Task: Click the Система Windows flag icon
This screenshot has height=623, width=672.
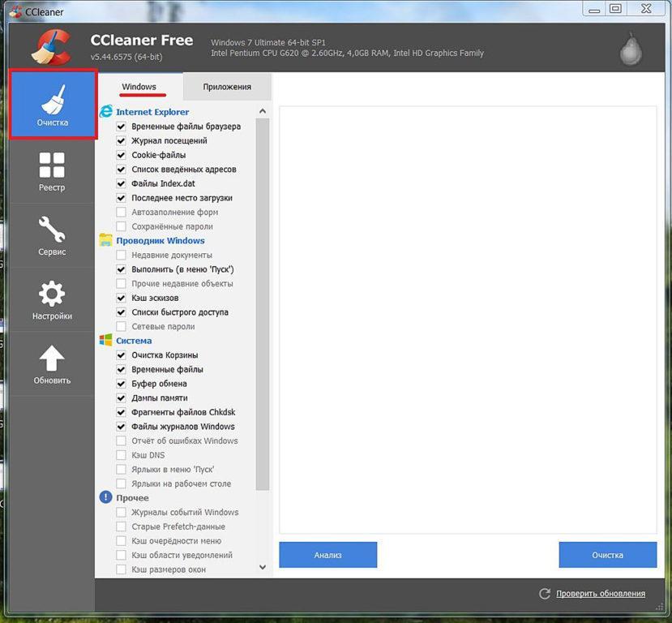Action: click(106, 341)
